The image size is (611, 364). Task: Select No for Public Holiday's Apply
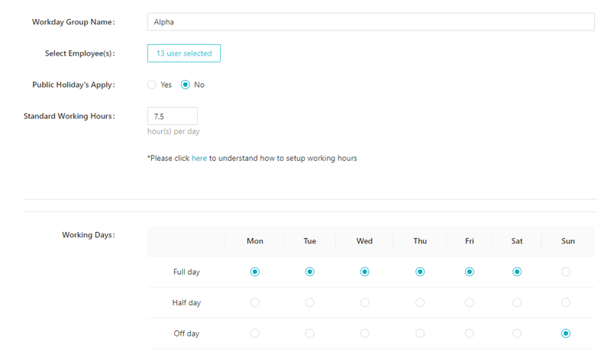pyautogui.click(x=186, y=85)
